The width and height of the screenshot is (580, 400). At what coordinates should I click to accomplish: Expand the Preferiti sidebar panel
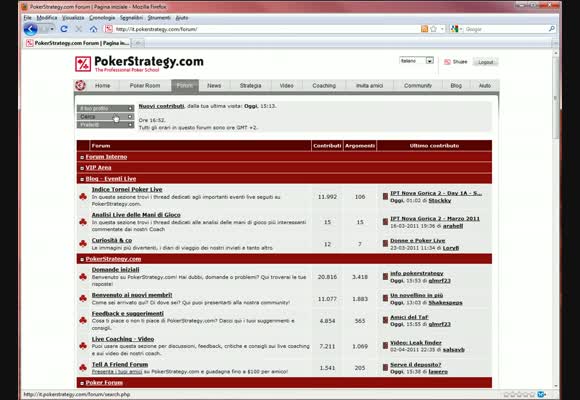coord(105,125)
